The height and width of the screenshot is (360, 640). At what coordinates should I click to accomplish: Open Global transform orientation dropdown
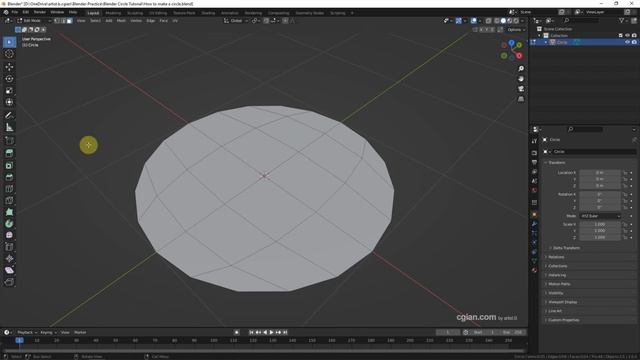236,20
